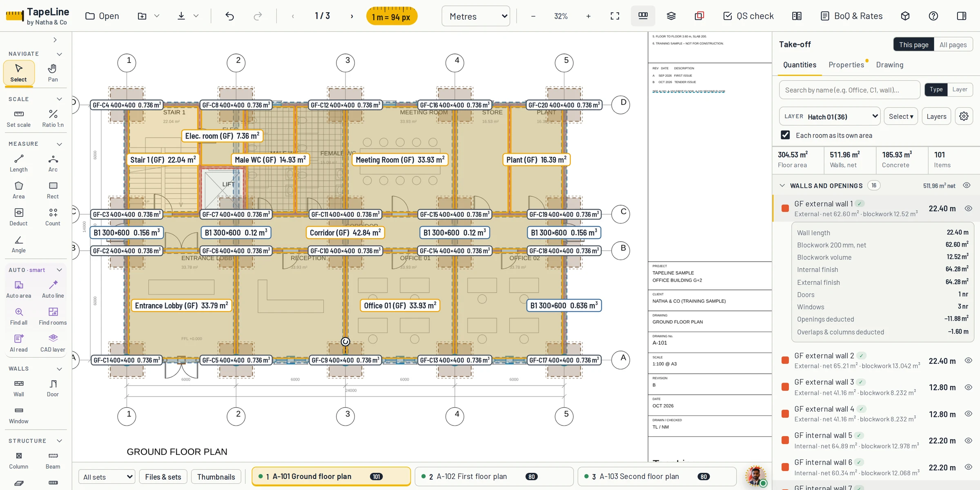Run the Auto area tool
The height and width of the screenshot is (490, 980).
click(19, 290)
